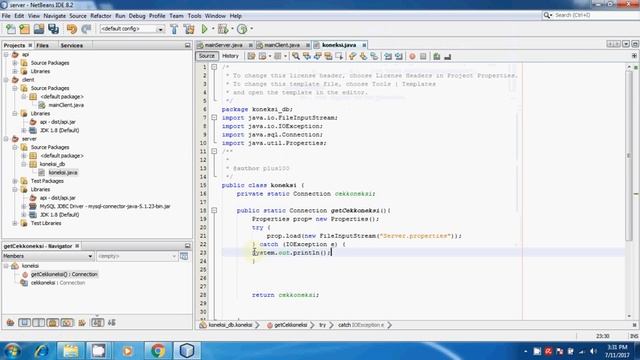Click the Redo arrow icon
The height and width of the screenshot is (360, 640).
coord(86,29)
